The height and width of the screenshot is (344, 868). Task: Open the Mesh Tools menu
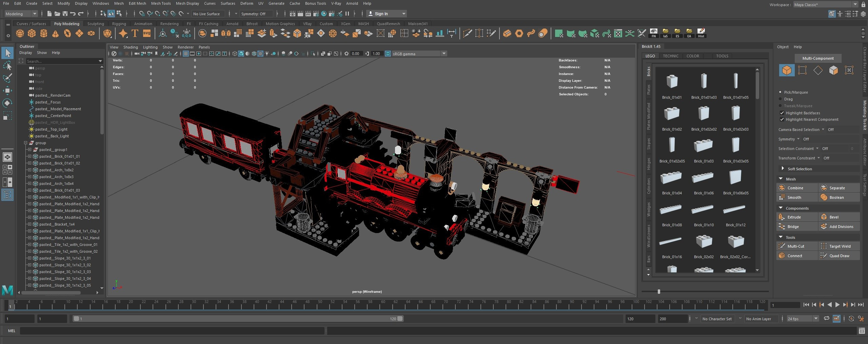click(161, 3)
